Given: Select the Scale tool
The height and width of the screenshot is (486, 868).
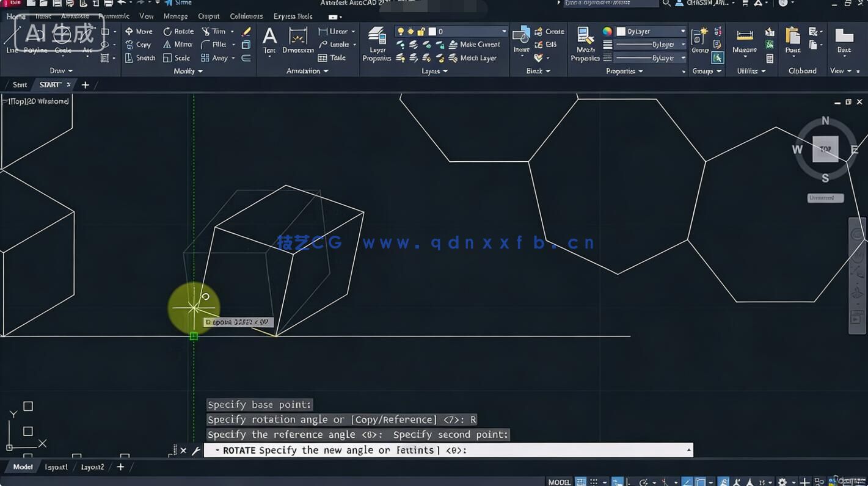Looking at the screenshot, I should click(179, 58).
